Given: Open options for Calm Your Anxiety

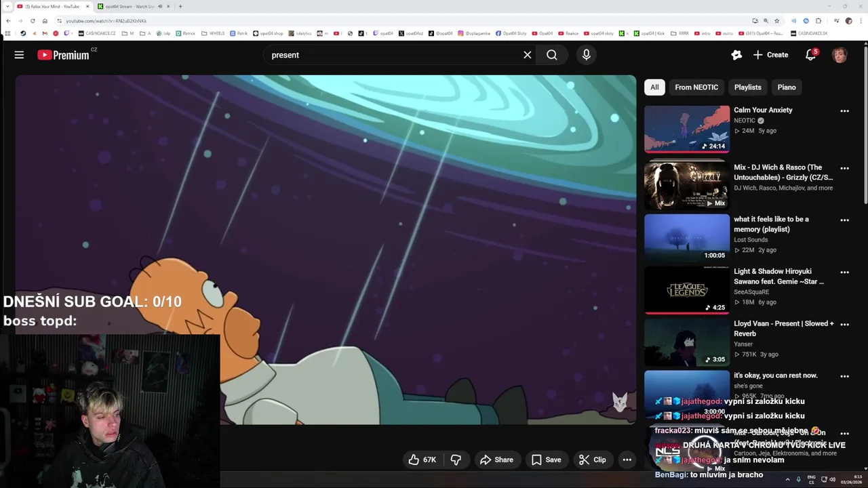Looking at the screenshot, I should click(x=844, y=111).
